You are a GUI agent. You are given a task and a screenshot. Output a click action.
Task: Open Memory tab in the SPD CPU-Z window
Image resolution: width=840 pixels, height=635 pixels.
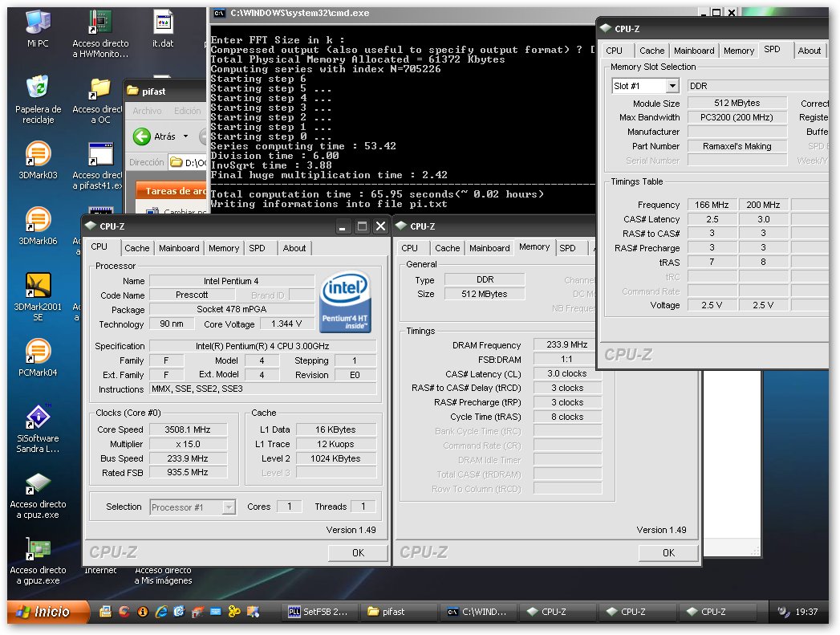click(739, 51)
